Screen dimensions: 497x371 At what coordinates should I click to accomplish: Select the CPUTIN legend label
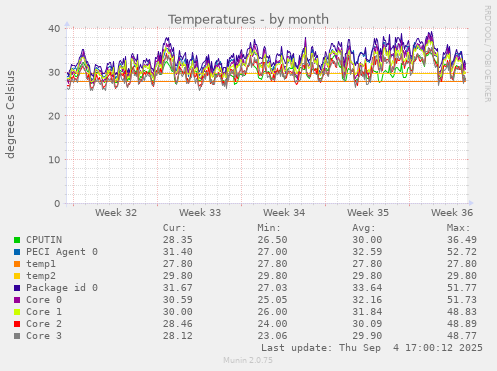pos(44,240)
